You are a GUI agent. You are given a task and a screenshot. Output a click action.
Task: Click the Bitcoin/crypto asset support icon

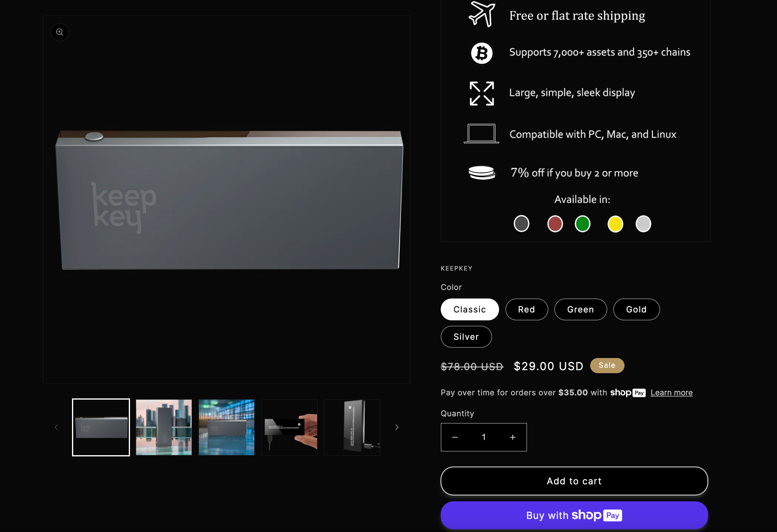coord(481,53)
